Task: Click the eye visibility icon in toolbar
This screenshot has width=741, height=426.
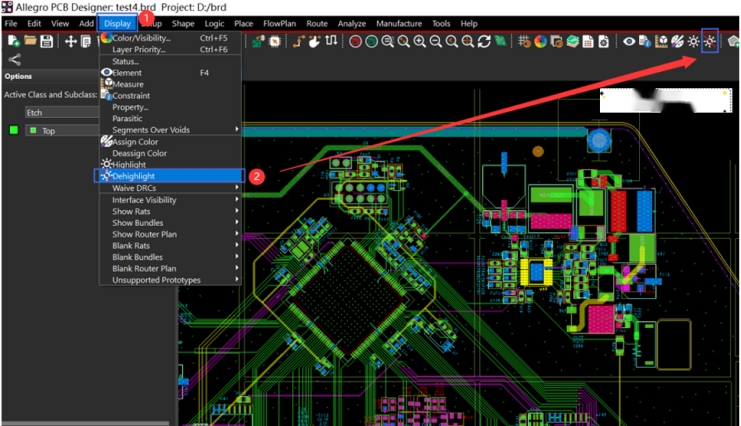Action: tap(629, 41)
